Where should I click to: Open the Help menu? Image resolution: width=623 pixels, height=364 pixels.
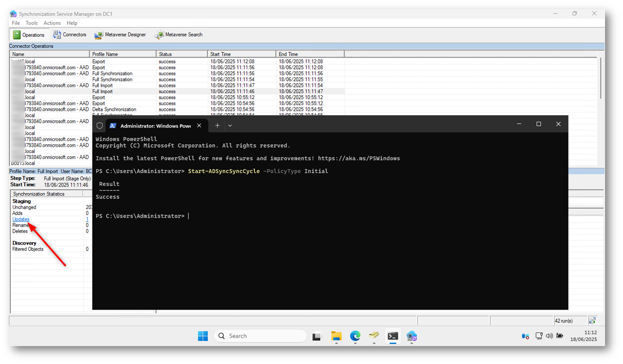72,23
